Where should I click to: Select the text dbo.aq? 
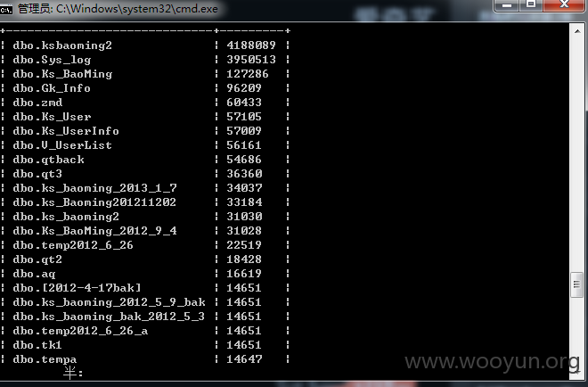(34, 274)
